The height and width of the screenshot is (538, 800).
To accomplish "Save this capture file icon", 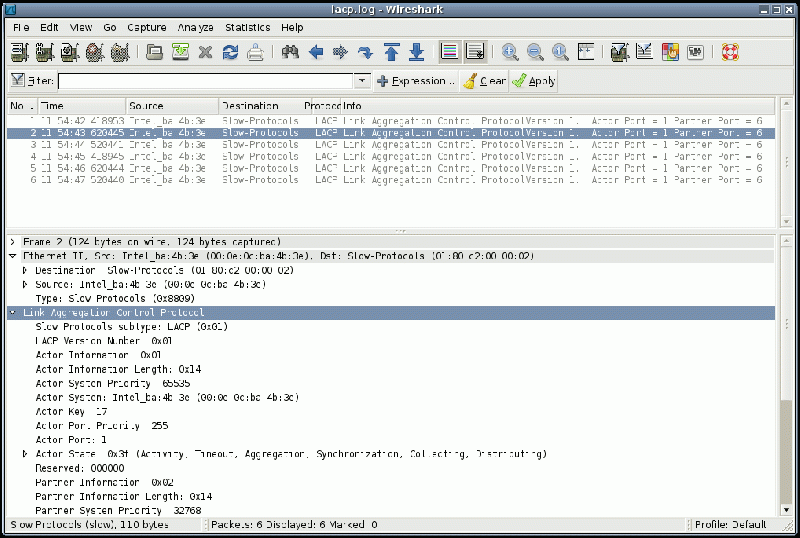I will pyautogui.click(x=180, y=52).
